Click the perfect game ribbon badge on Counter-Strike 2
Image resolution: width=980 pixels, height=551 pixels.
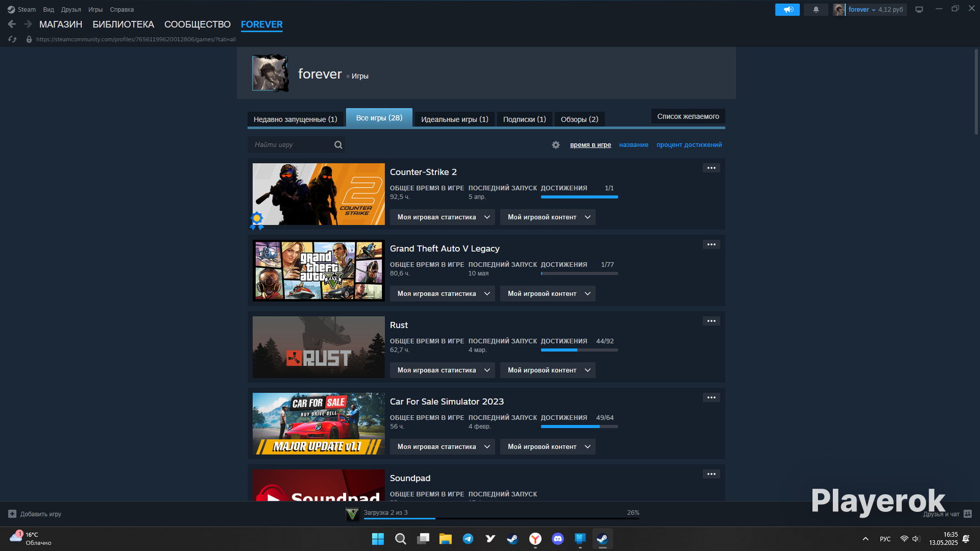coord(257,220)
